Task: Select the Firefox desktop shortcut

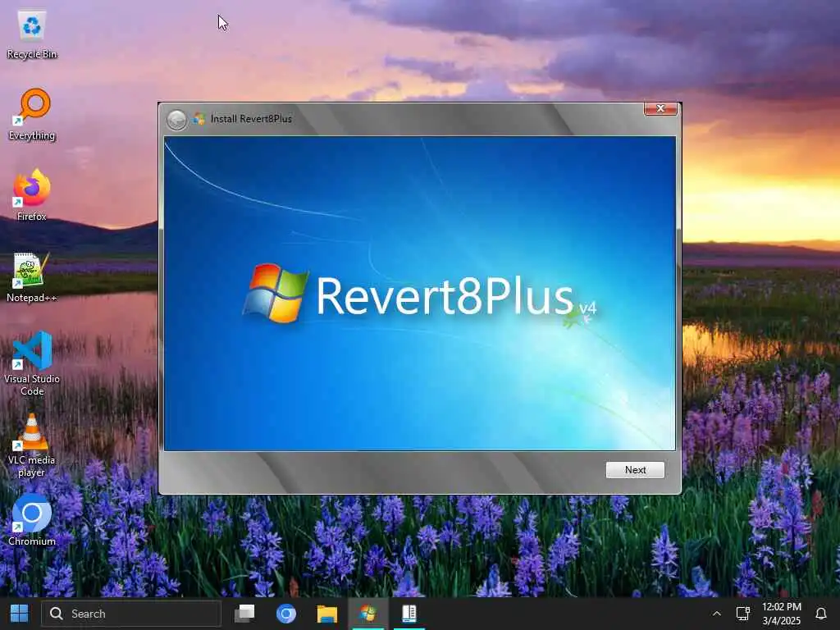Action: [32, 195]
